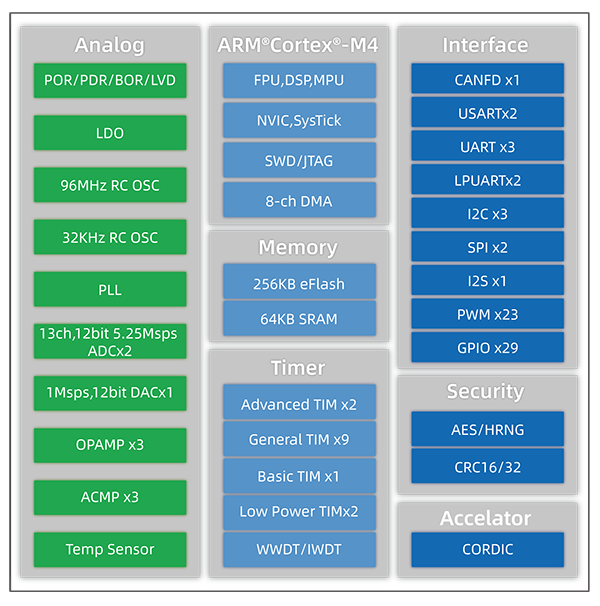Click the POR/PDR/BOR/LVD block
The width and height of the screenshot is (600, 606).
(110, 80)
